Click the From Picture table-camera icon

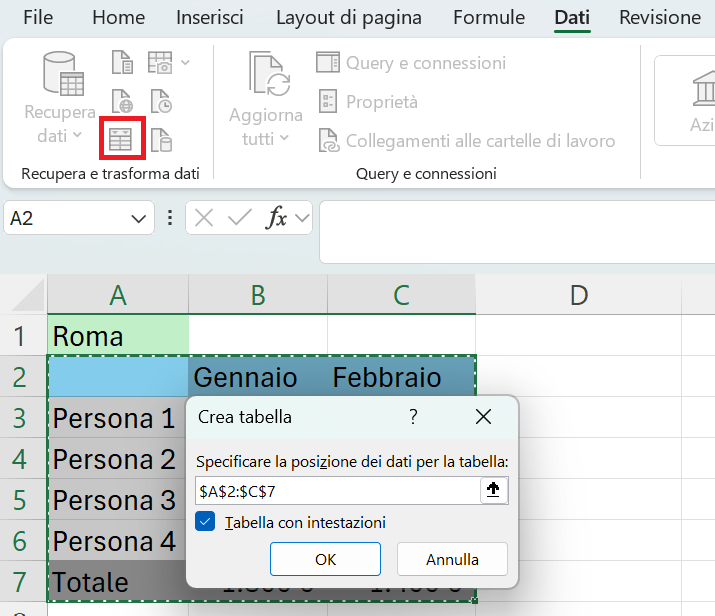tap(160, 62)
